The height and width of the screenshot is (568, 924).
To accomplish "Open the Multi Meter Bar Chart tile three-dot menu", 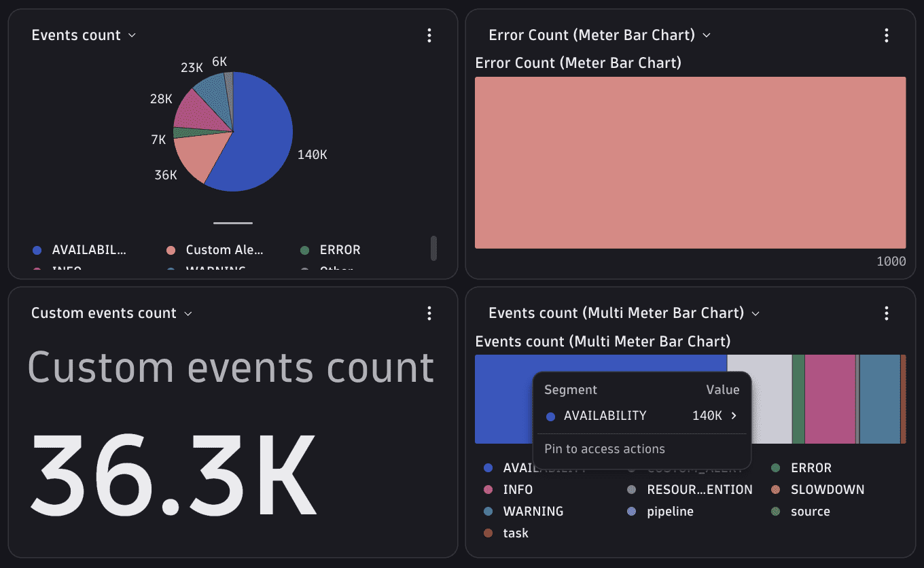I will coord(886,313).
